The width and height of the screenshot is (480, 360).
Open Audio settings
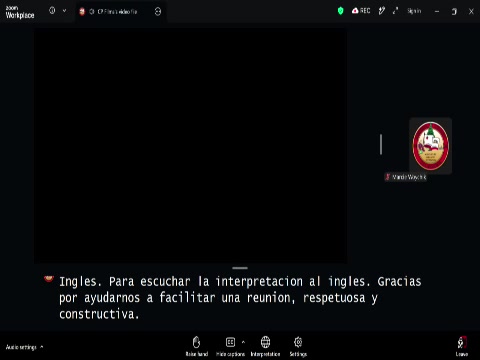21,347
